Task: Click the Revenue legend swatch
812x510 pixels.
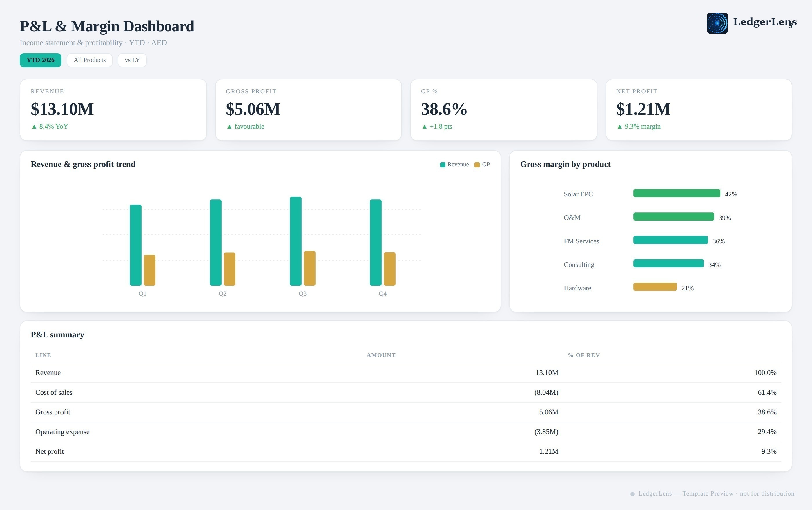Action: [443, 165]
